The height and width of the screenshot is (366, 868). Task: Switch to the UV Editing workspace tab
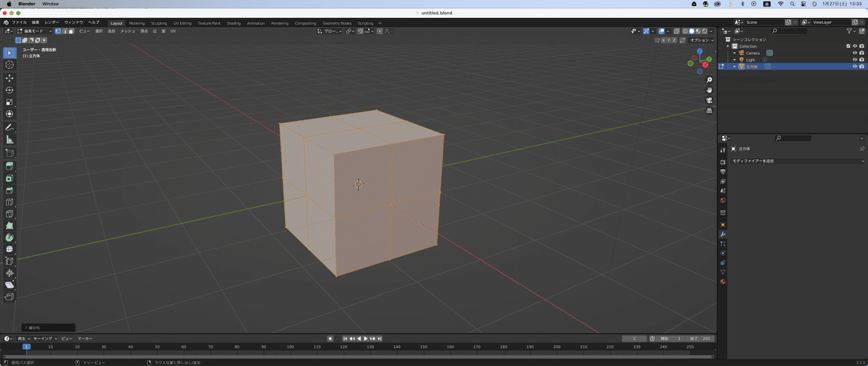(x=182, y=23)
